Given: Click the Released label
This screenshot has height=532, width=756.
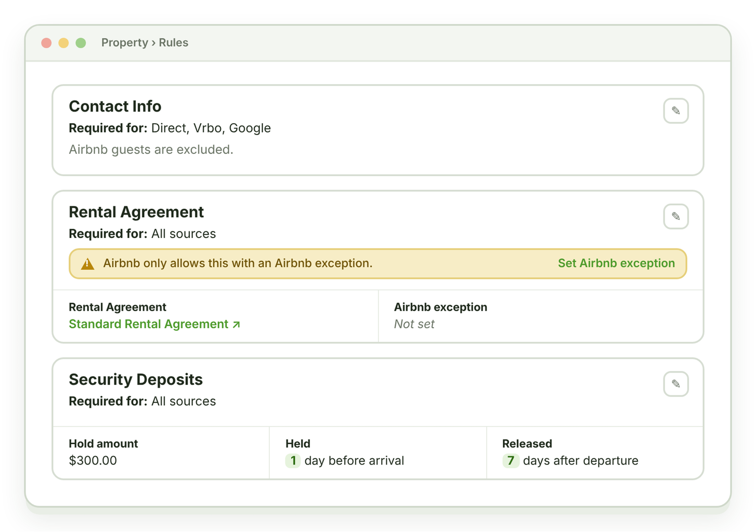Looking at the screenshot, I should point(527,444).
